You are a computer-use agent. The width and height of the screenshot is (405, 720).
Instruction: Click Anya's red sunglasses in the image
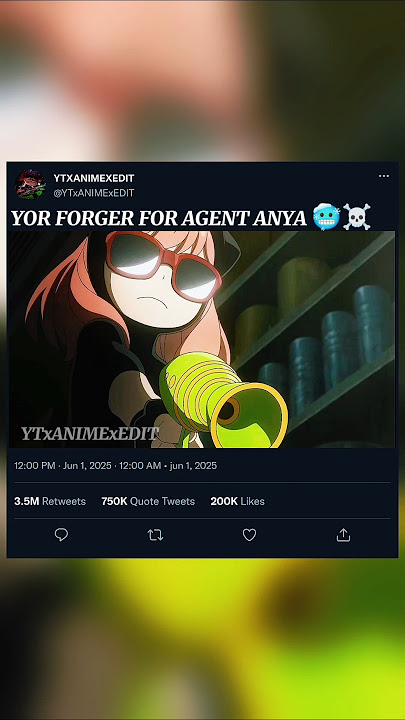[163, 266]
